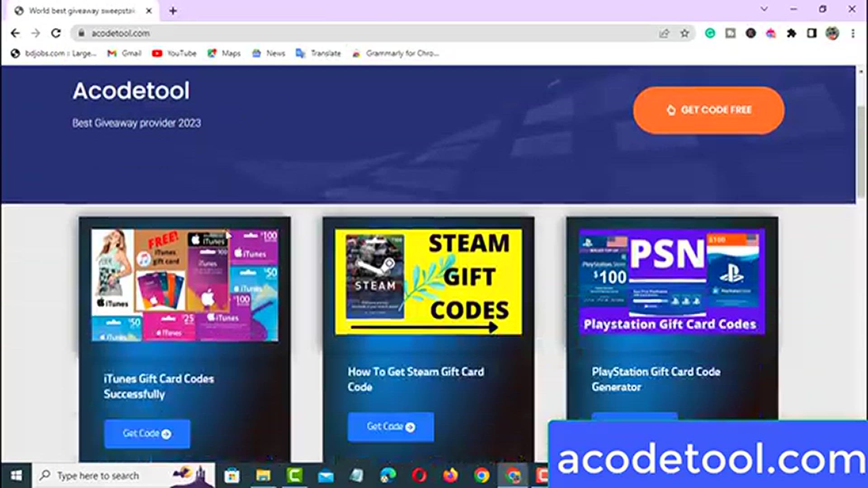Screen dimensions: 868x488
Task: Share this page via address bar icon
Action: pyautogui.click(x=664, y=33)
